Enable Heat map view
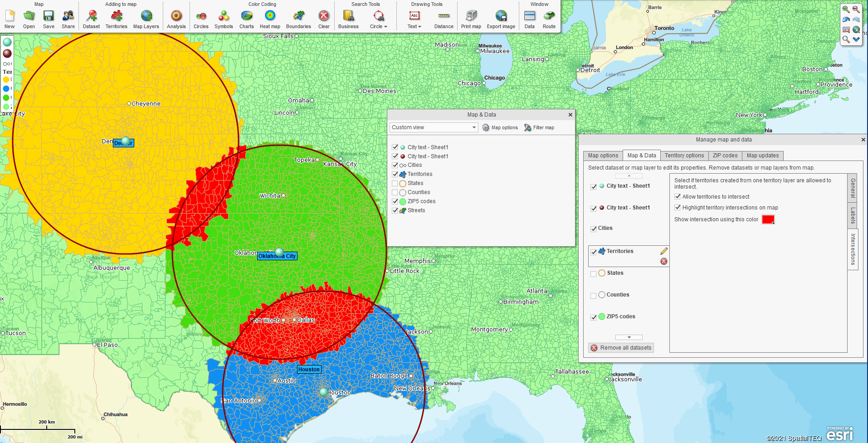The width and height of the screenshot is (868, 443). pyautogui.click(x=270, y=19)
